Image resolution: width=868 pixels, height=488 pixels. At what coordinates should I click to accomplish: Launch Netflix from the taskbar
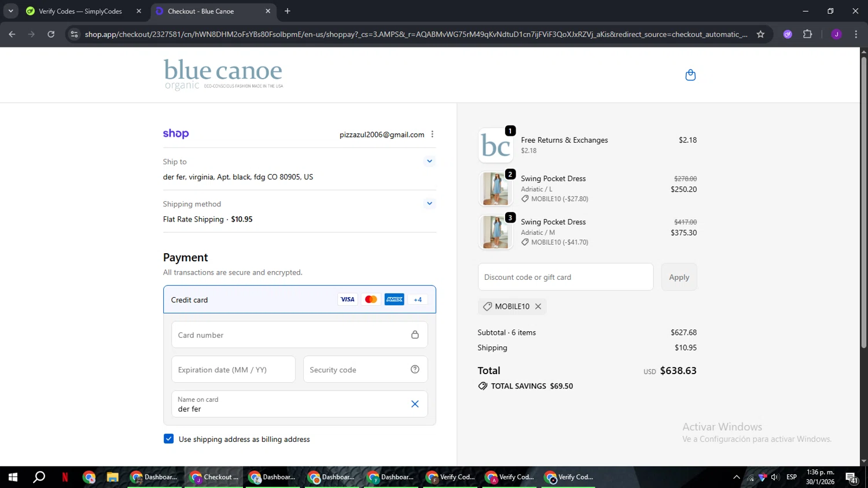coord(65,477)
